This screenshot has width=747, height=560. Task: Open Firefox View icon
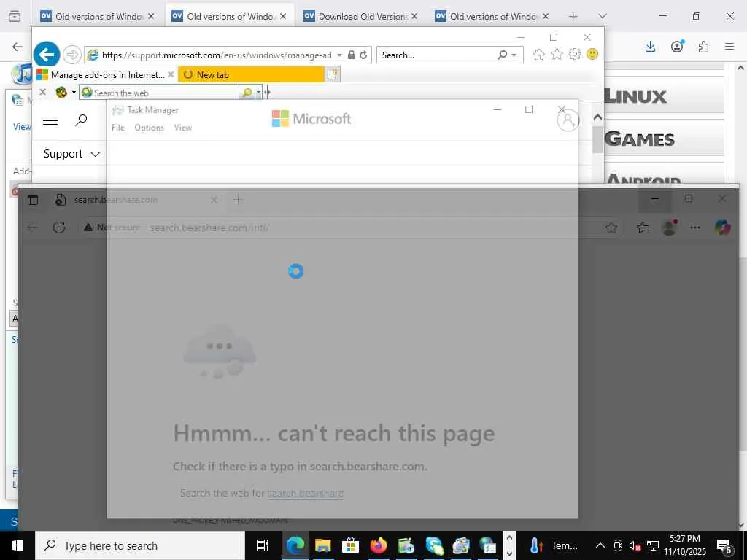15,16
